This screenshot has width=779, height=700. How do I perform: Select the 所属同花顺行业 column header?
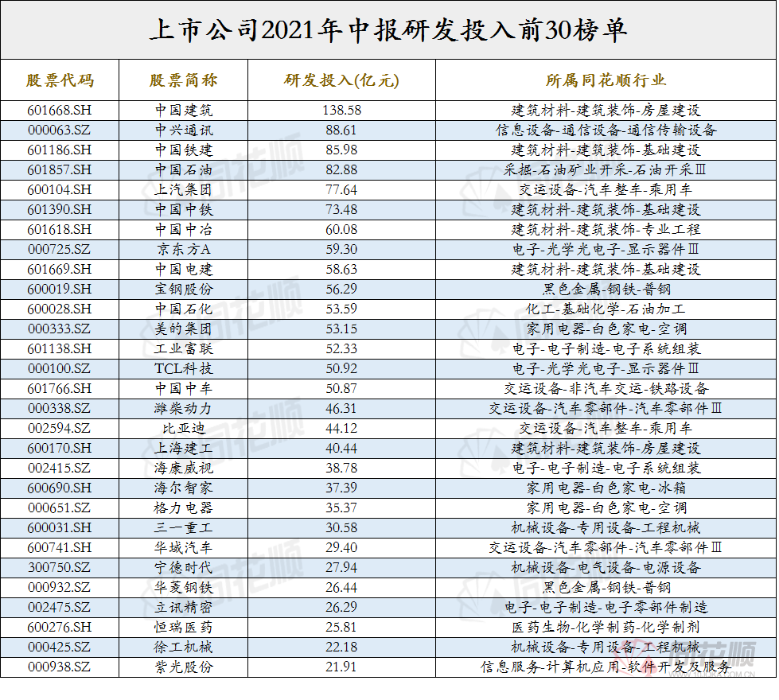tap(606, 80)
